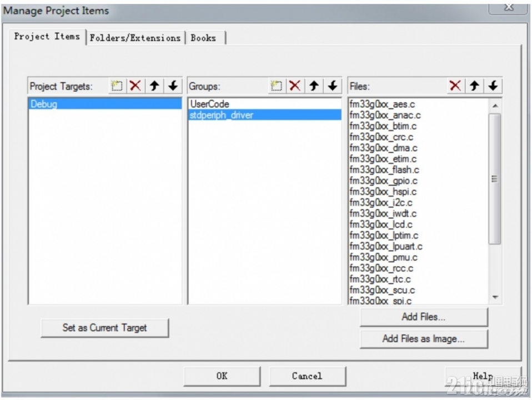
Task: Select file fm33g0xx_lcd.c
Action: tap(381, 224)
